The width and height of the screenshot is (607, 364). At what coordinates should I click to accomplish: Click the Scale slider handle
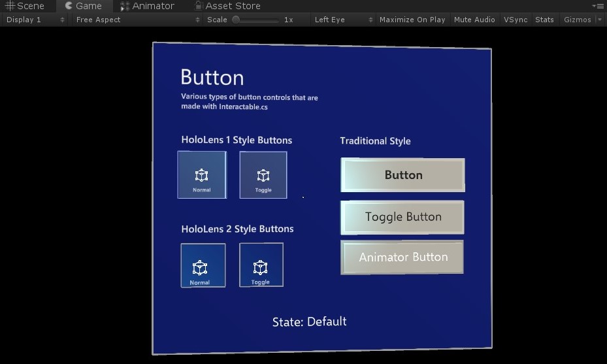pyautogui.click(x=236, y=20)
